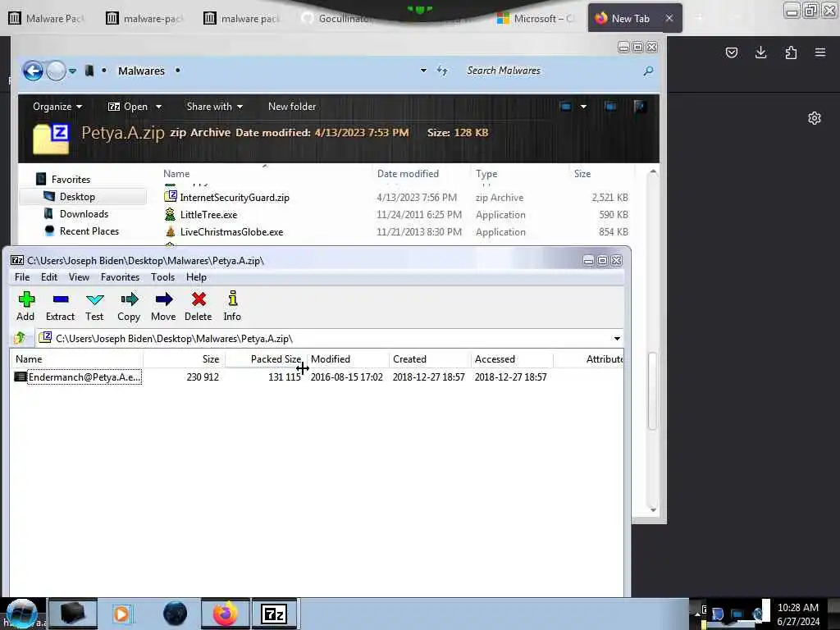Click the Windows Start button
Image resolution: width=840 pixels, height=630 pixels.
(21, 614)
